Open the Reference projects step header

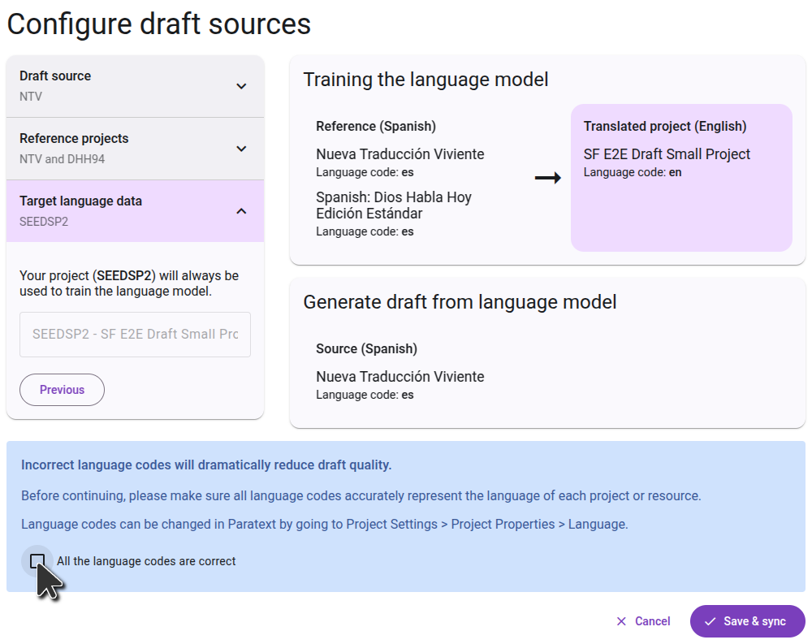[135, 149]
